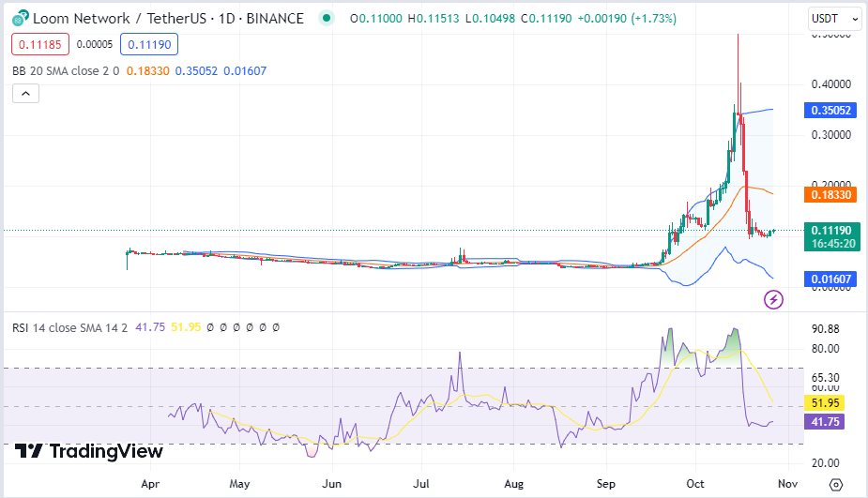Open the USDT currency dropdown
Image resolution: width=868 pixels, height=498 pixels.
835,19
